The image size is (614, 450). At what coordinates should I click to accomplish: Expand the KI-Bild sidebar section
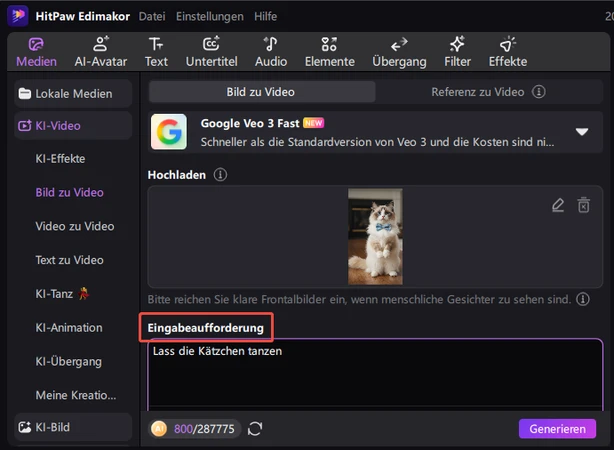(73, 427)
